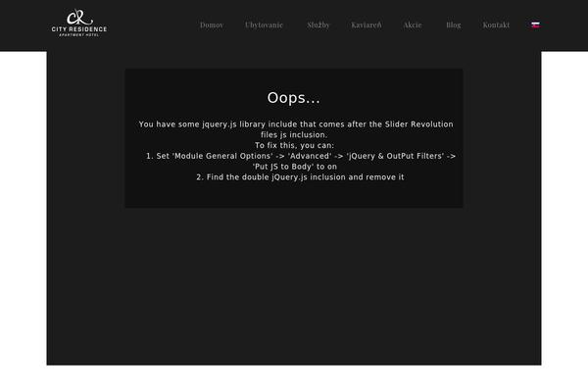Open the Kaviareň menu item

pyautogui.click(x=367, y=25)
